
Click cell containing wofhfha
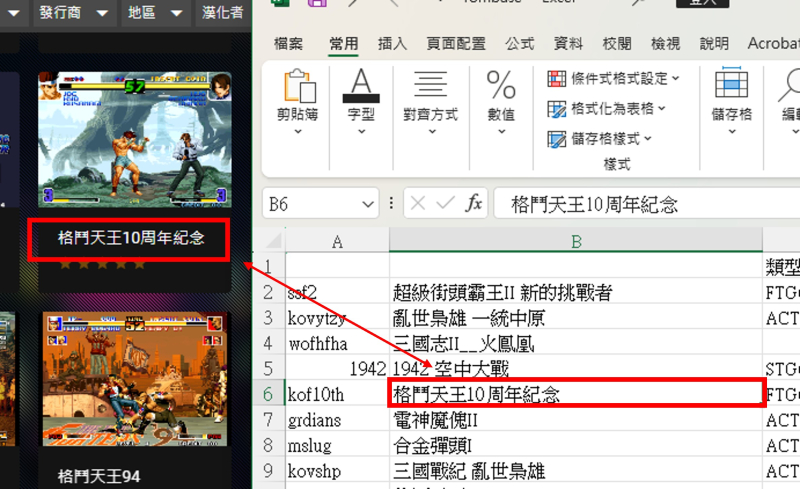pyautogui.click(x=337, y=344)
